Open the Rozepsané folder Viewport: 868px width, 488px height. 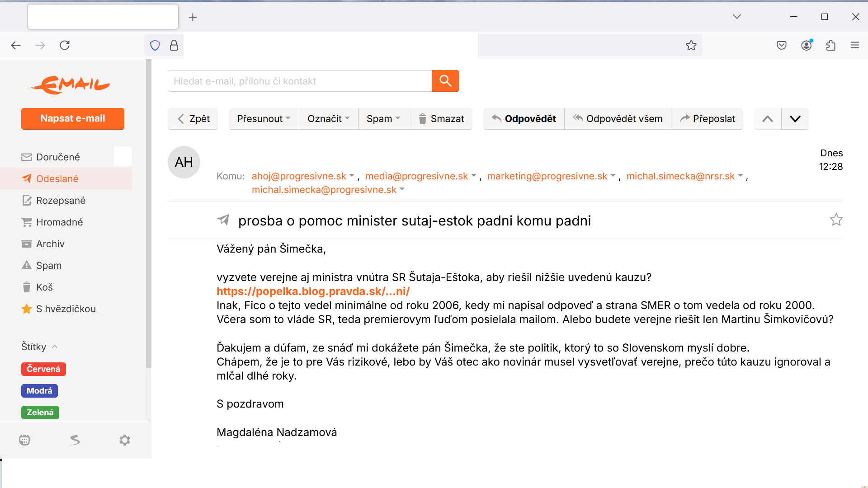click(61, 200)
